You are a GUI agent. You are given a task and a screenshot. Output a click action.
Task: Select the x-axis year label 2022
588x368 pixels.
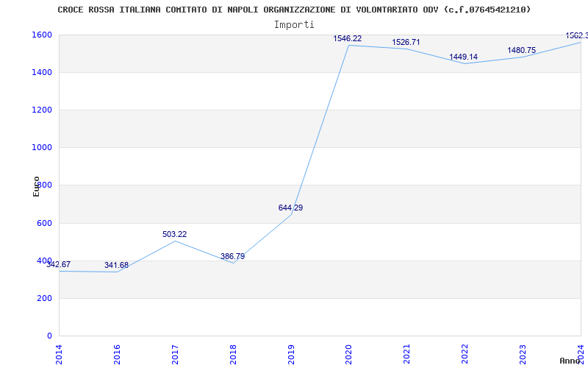(x=465, y=354)
